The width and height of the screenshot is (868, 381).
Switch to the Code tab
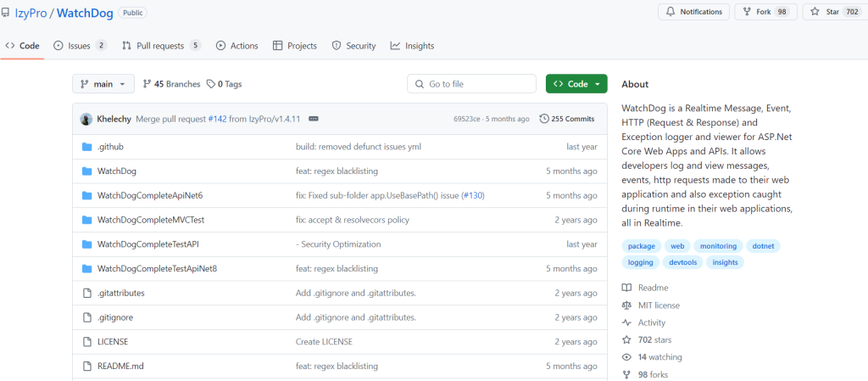tap(22, 46)
